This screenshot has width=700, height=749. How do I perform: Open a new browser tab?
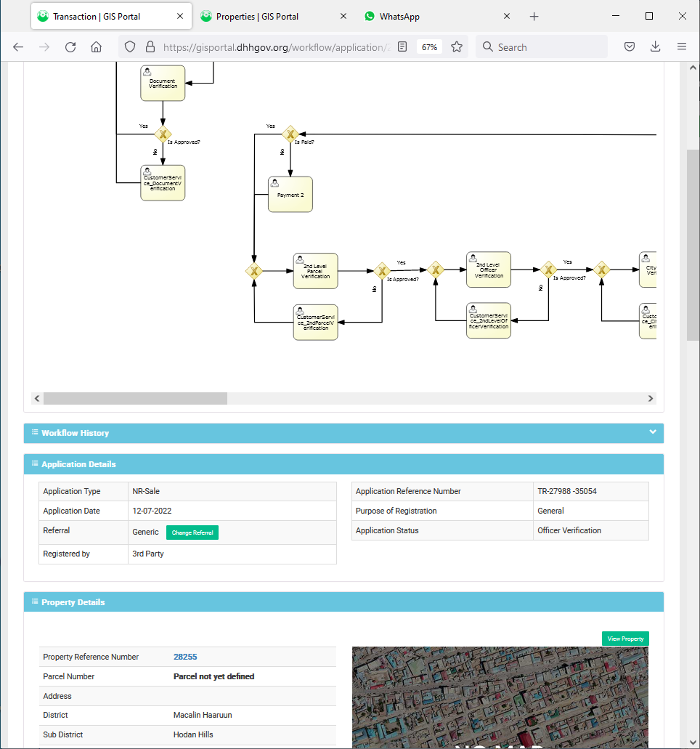click(534, 16)
